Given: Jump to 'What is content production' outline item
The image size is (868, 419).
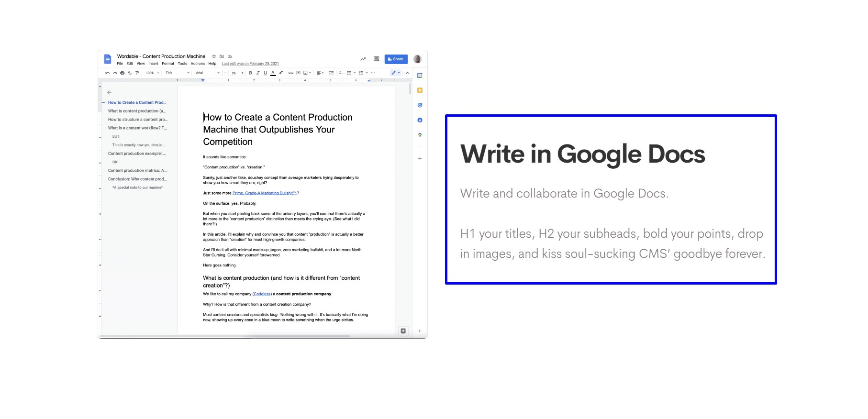Looking at the screenshot, I should (x=137, y=111).
